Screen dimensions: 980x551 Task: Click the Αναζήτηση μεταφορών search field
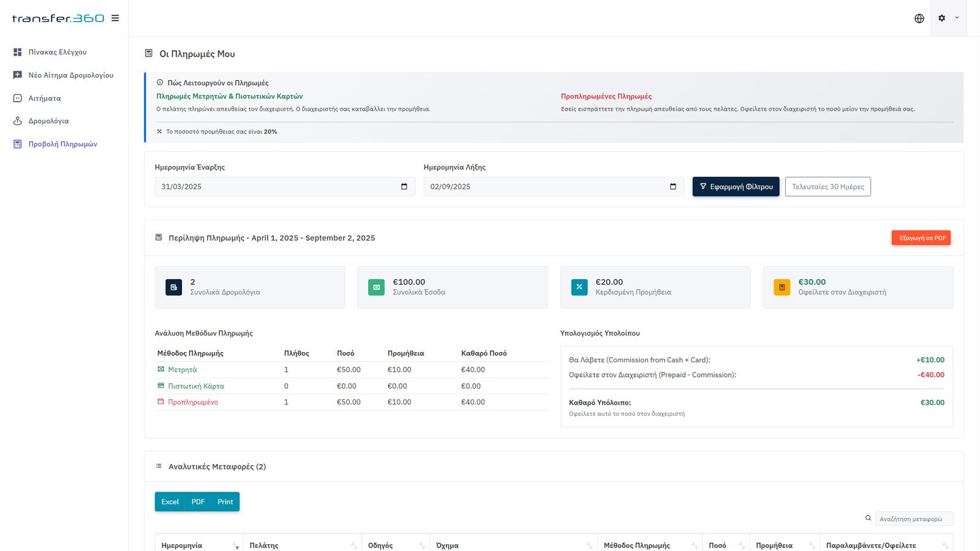pyautogui.click(x=913, y=519)
